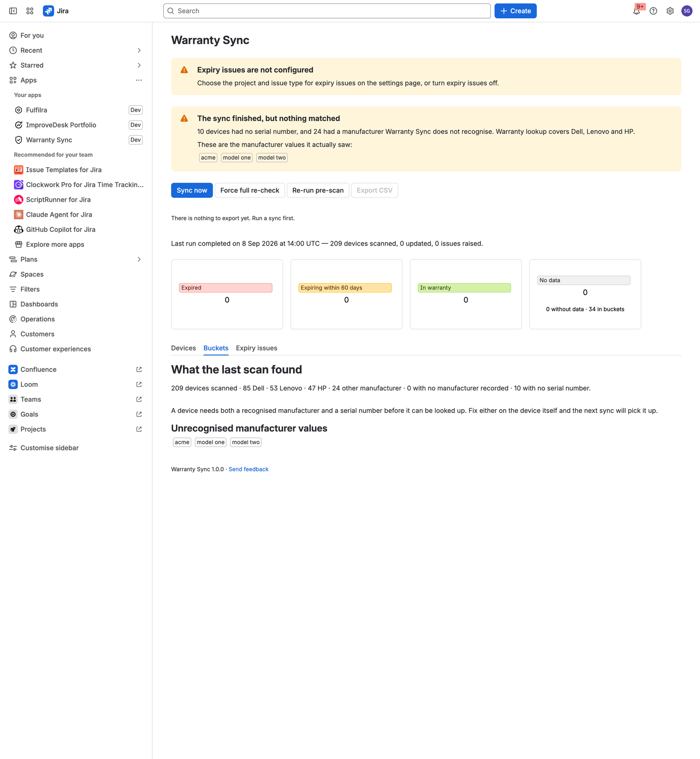Collapse the sidebar with the panel icon

13,11
